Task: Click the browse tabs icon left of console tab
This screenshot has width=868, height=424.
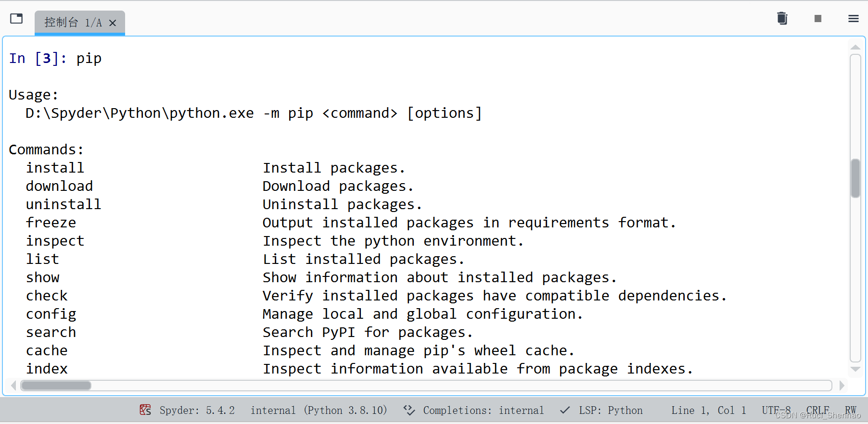Action: (x=16, y=19)
